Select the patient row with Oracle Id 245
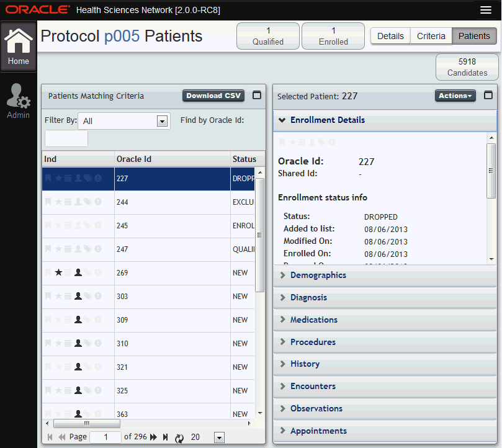Viewport: 502px width, 448px height. tap(148, 226)
